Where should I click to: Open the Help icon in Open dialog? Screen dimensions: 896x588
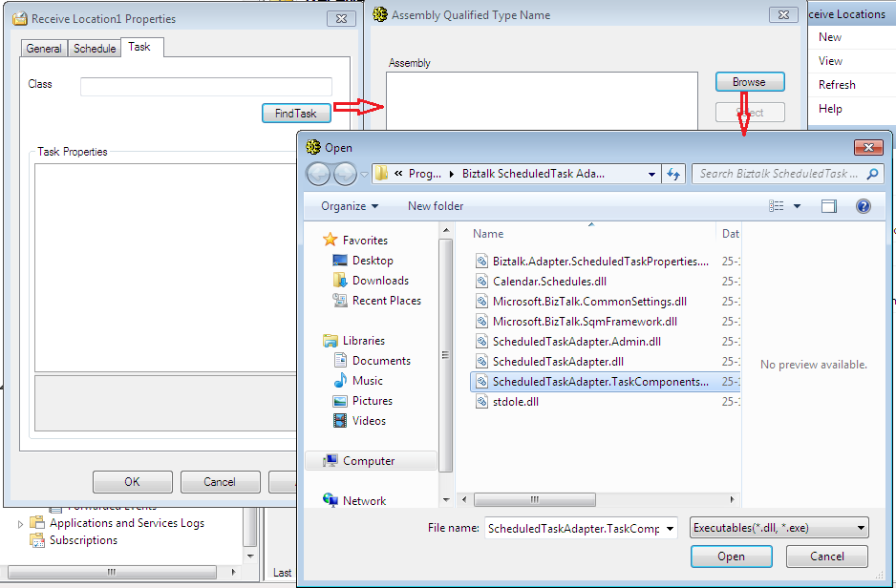pyautogui.click(x=864, y=206)
